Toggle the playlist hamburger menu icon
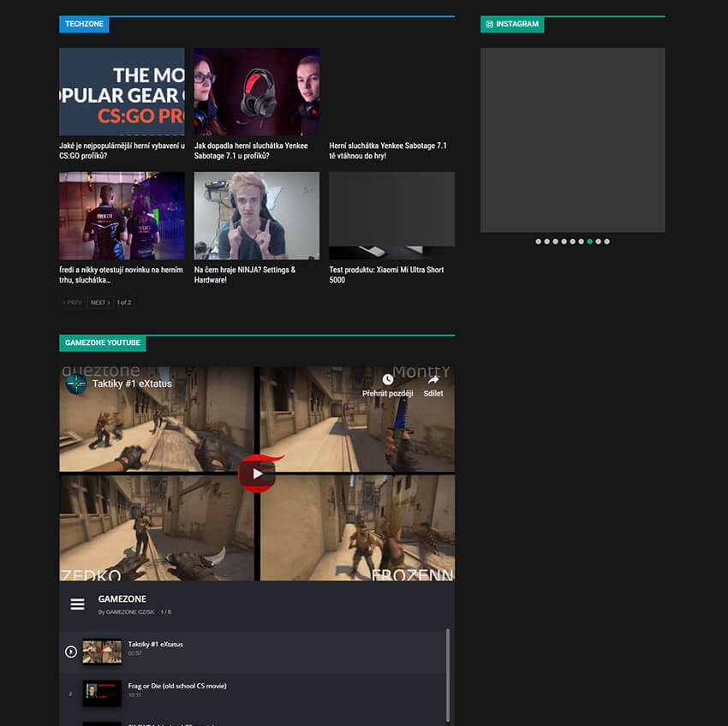 pos(77,604)
